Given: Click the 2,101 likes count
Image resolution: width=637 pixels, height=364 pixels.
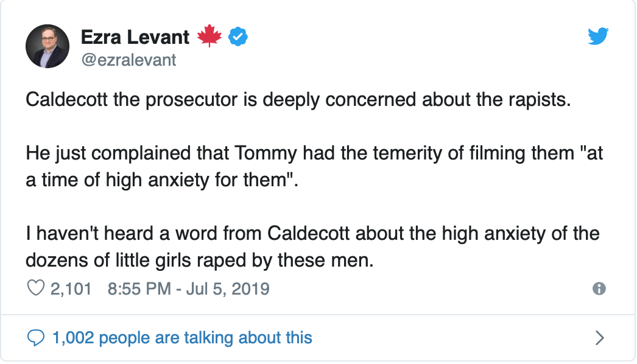Looking at the screenshot, I should coord(71,289).
